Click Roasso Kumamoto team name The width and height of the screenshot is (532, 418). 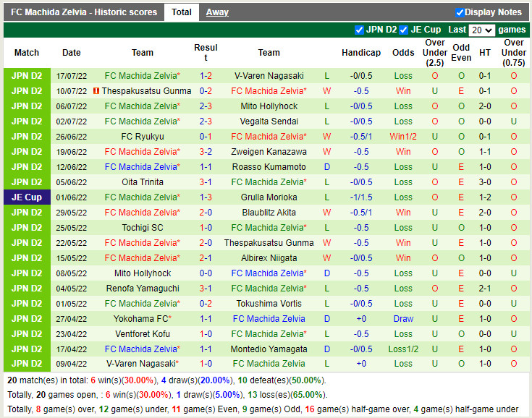pos(269,167)
